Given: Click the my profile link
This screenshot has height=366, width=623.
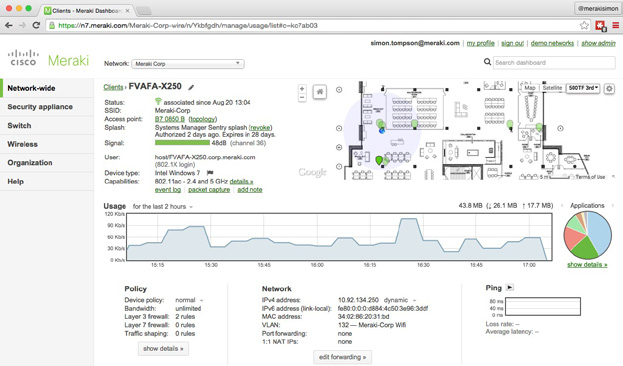Looking at the screenshot, I should [480, 43].
